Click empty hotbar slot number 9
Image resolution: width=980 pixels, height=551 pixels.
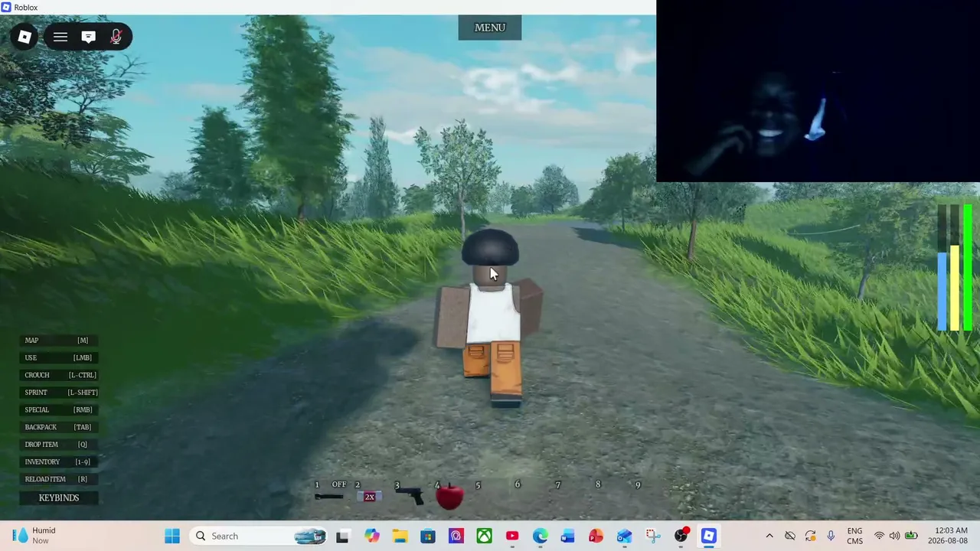tap(650, 496)
